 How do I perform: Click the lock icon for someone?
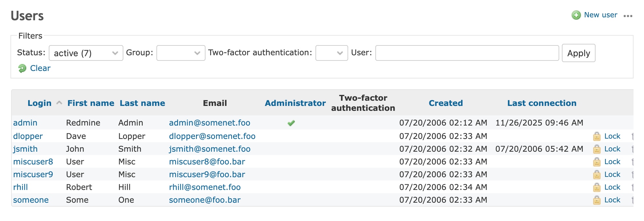pos(597,200)
